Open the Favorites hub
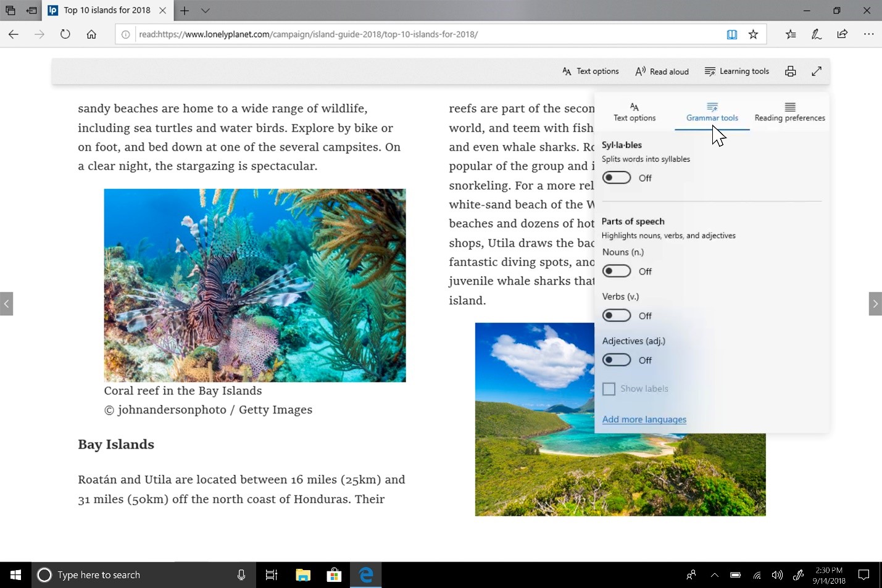Viewport: 882px width, 588px height. tap(791, 35)
